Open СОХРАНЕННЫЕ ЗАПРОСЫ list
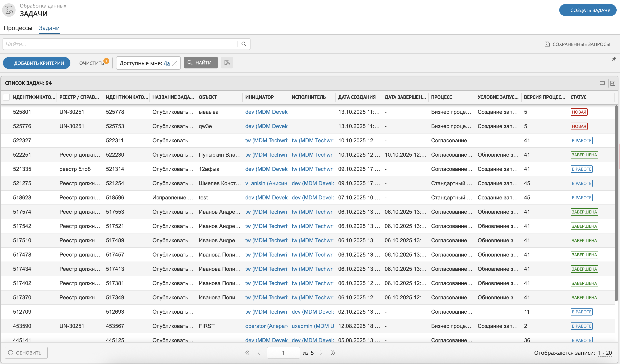This screenshot has height=364, width=620. (577, 44)
